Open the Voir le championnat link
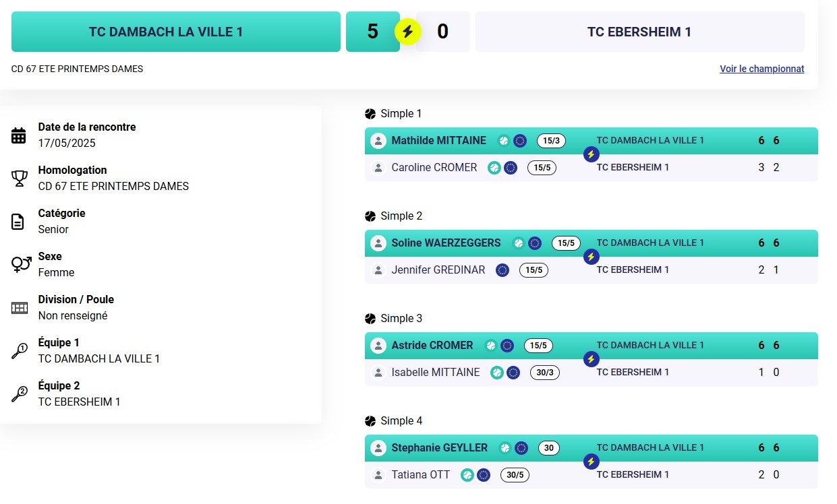This screenshot has height=504, width=837. [761, 69]
